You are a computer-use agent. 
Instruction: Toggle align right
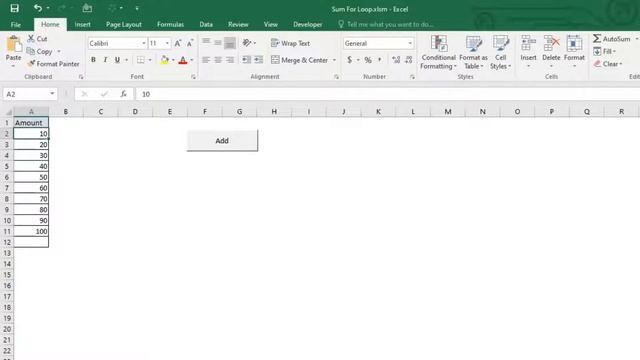tap(230, 60)
